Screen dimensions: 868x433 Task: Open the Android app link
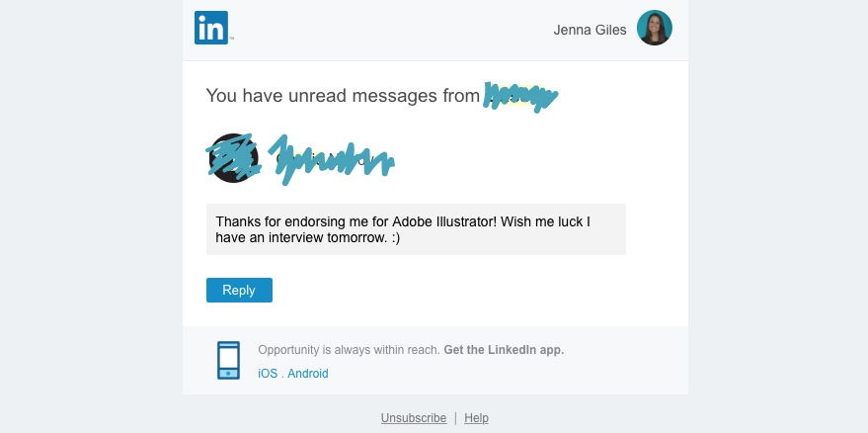pos(308,373)
